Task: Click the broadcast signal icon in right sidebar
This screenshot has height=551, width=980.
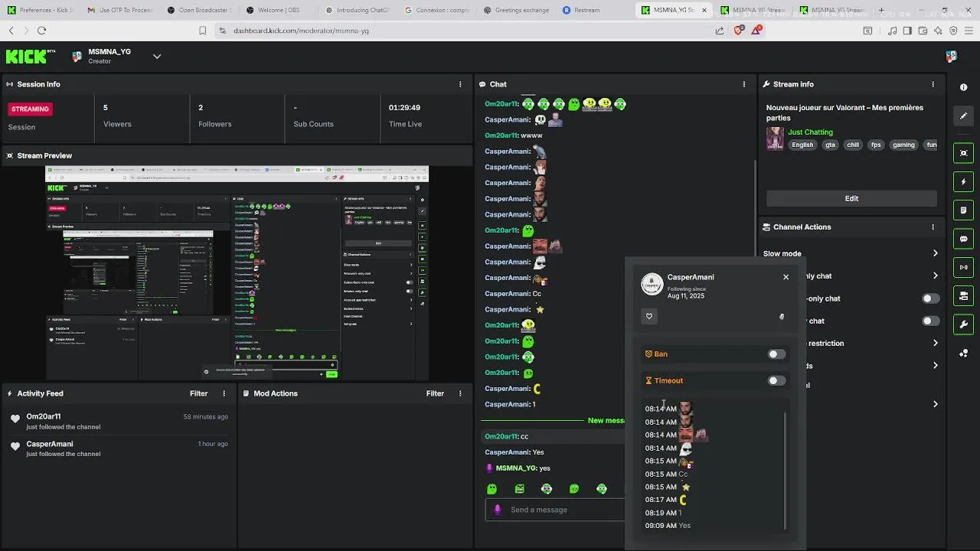Action: tap(964, 267)
